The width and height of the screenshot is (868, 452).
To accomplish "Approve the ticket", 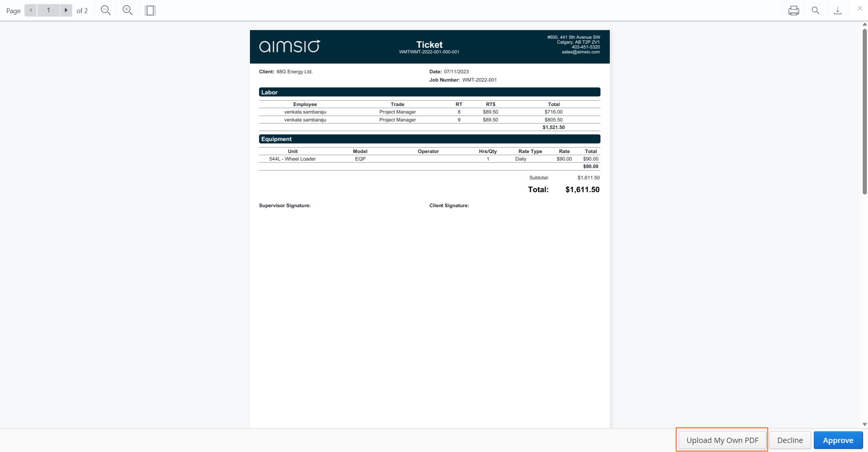I will click(838, 440).
